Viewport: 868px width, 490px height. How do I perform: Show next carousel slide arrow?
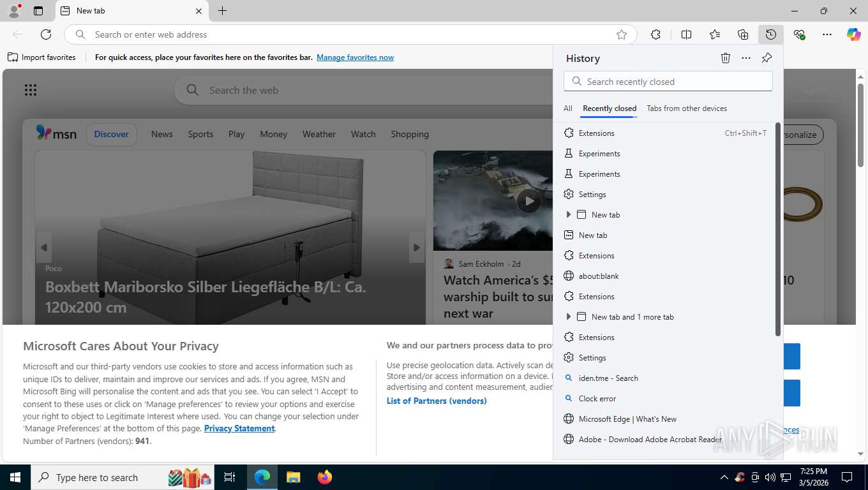point(416,248)
